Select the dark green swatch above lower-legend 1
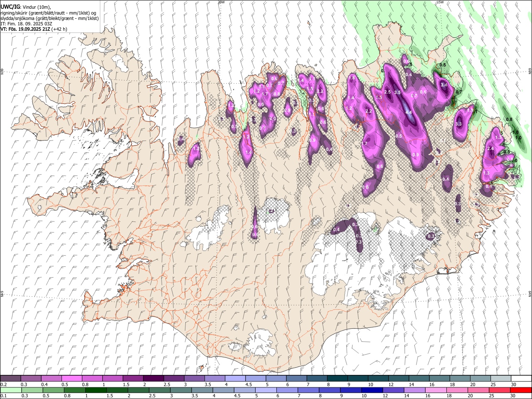Screen dimensions: 532x399 pos(96,390)
